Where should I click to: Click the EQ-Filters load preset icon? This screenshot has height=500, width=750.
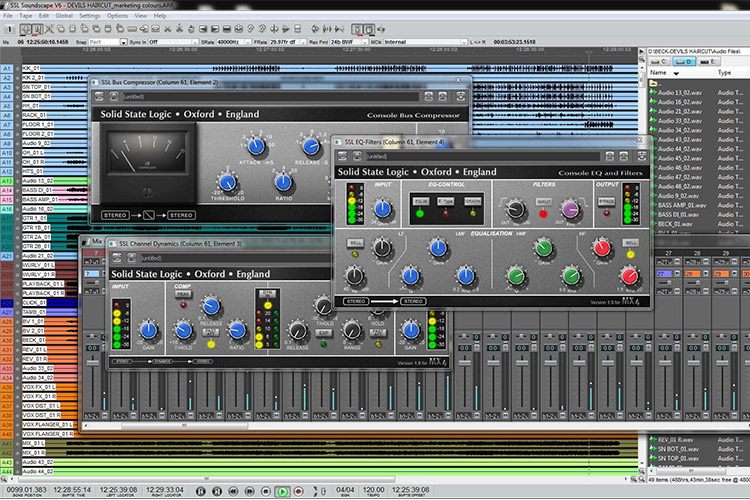click(x=343, y=156)
